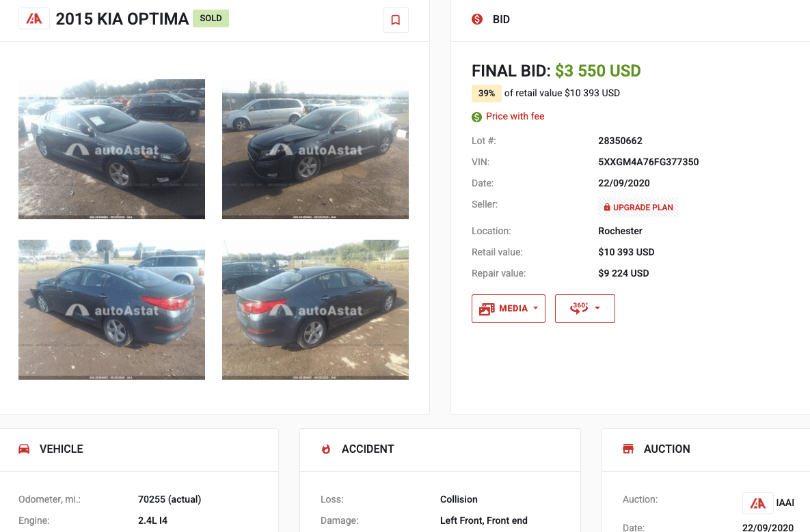Expand the 360° view dropdown

coord(584,309)
